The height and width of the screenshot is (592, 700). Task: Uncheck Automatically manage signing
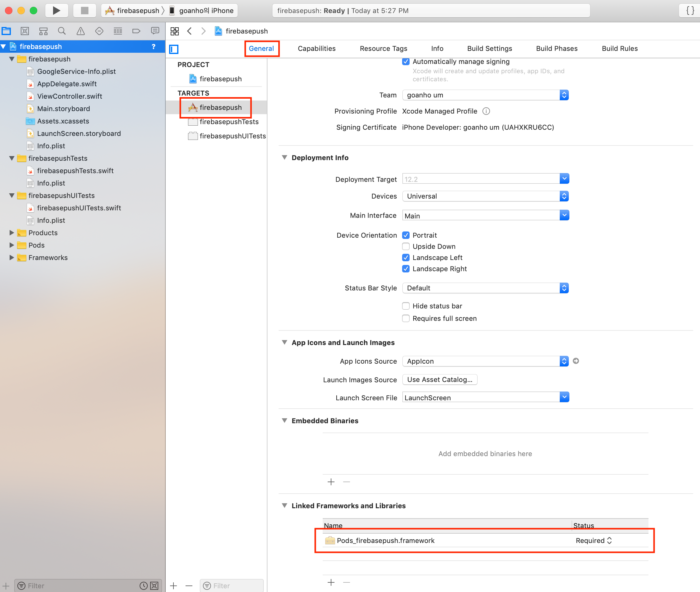coord(406,62)
